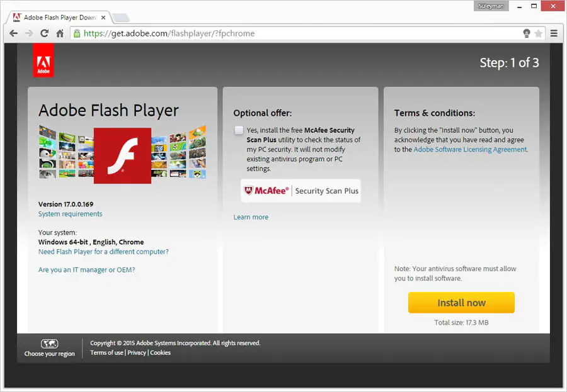
Task: Click the McAfee Learn more link
Action: tap(251, 217)
